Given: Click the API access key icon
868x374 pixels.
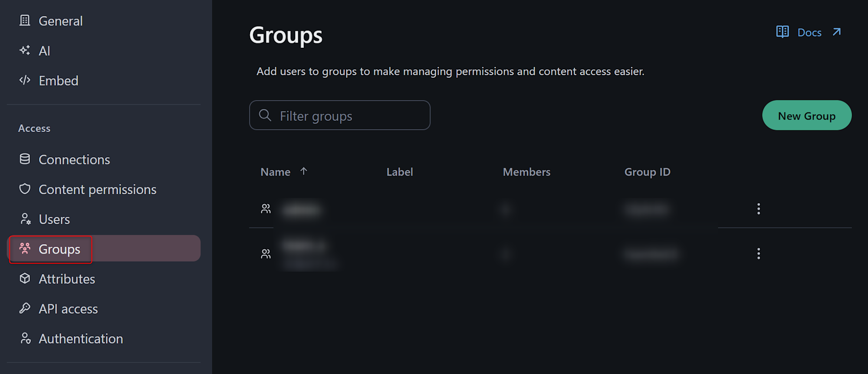Looking at the screenshot, I should pos(25,308).
